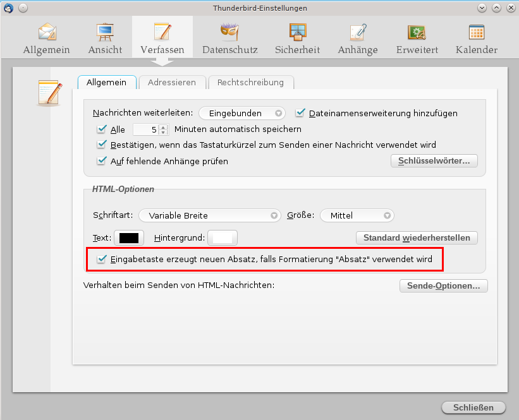519x420 pixels.
Task: Toggle Bestätigen Tastaturkürzel zum Senden checkbox
Action: tap(102, 145)
